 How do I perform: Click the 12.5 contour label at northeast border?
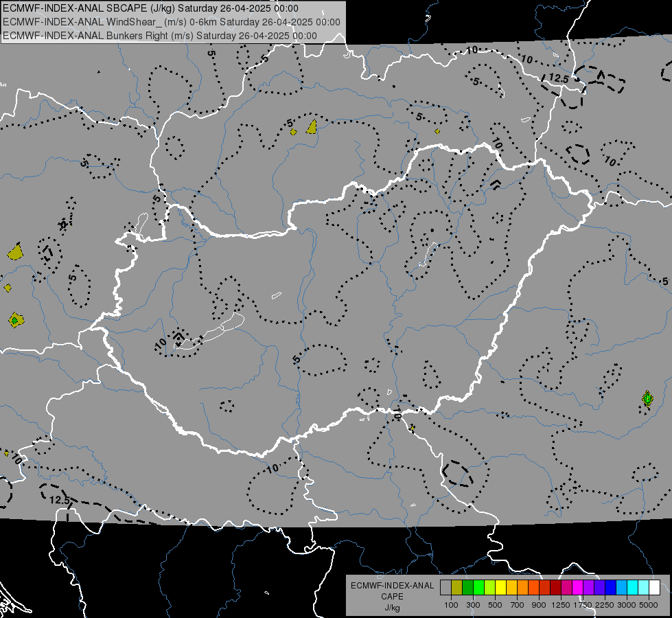559,78
